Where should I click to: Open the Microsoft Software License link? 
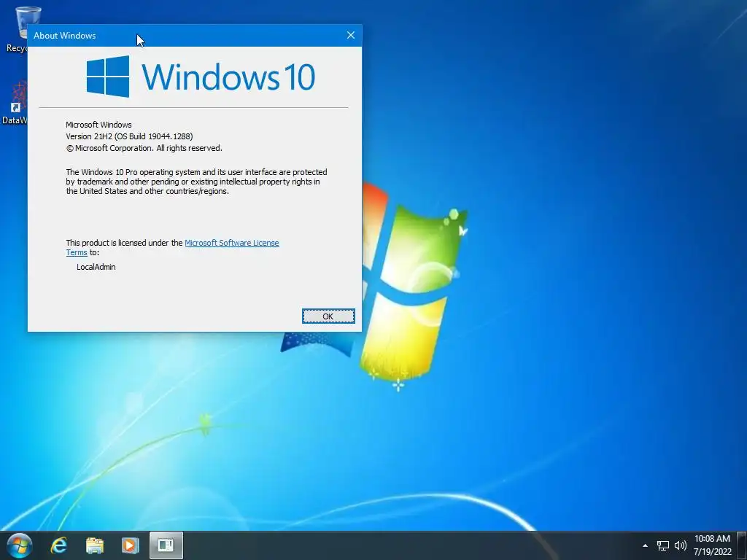231,243
